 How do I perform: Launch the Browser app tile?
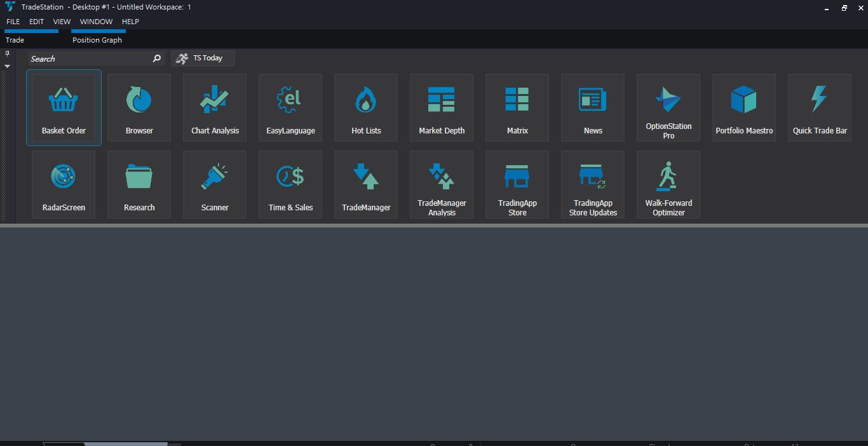(139, 108)
